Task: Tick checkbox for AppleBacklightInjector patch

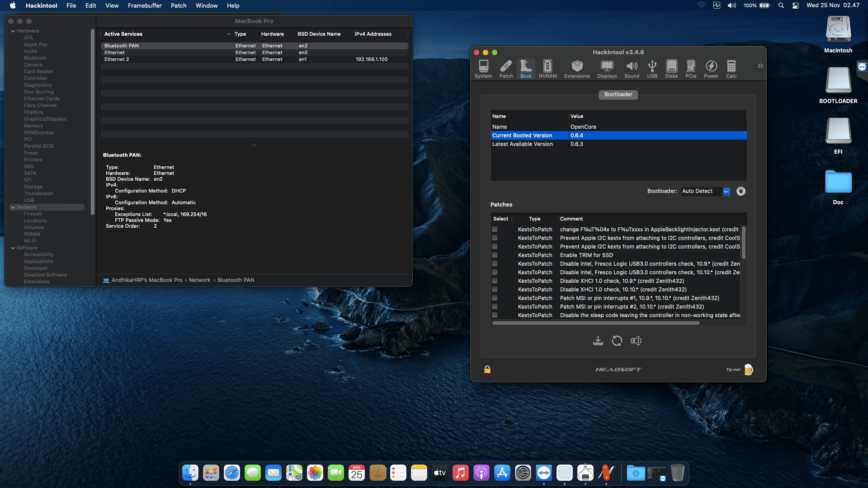Action: pos(495,230)
